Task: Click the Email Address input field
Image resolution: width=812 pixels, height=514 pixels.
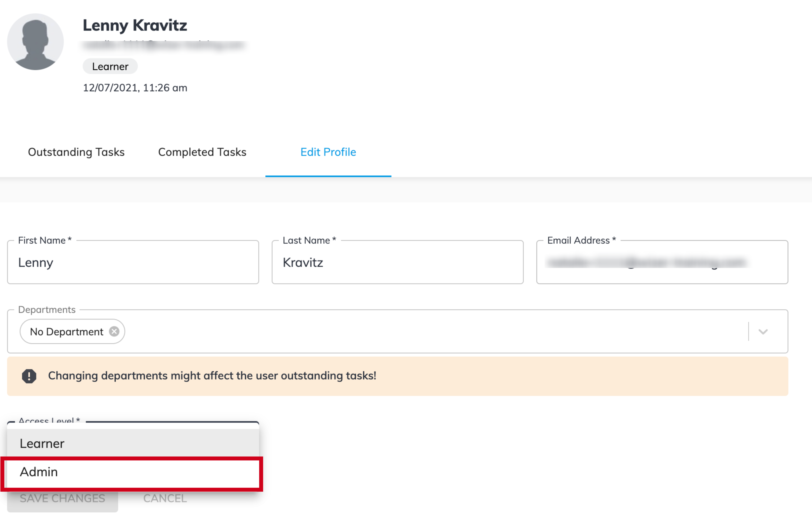Action: [x=662, y=262]
